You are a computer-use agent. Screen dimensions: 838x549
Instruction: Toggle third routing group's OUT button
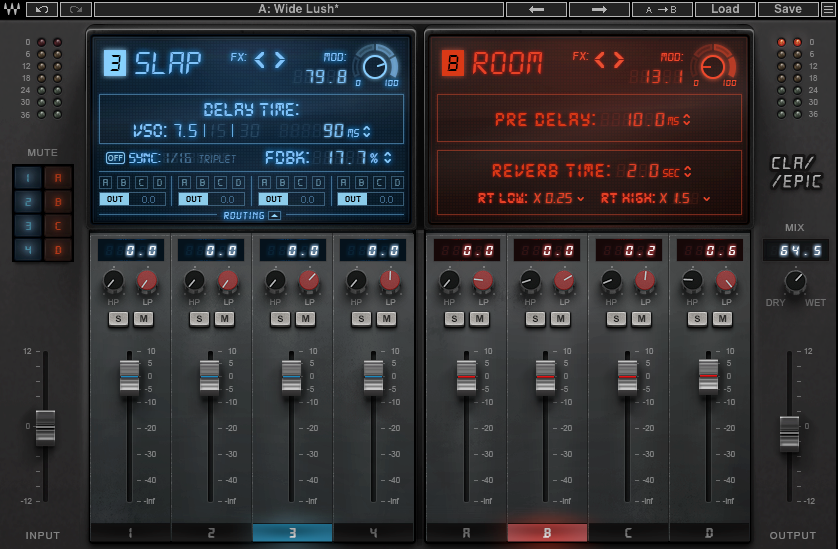coord(274,199)
